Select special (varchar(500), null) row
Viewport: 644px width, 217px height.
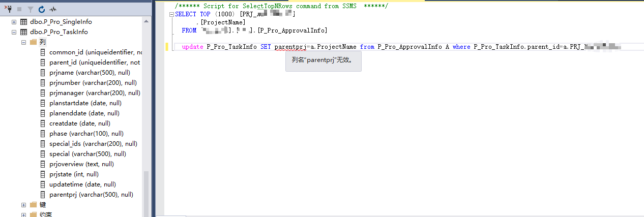(x=88, y=154)
